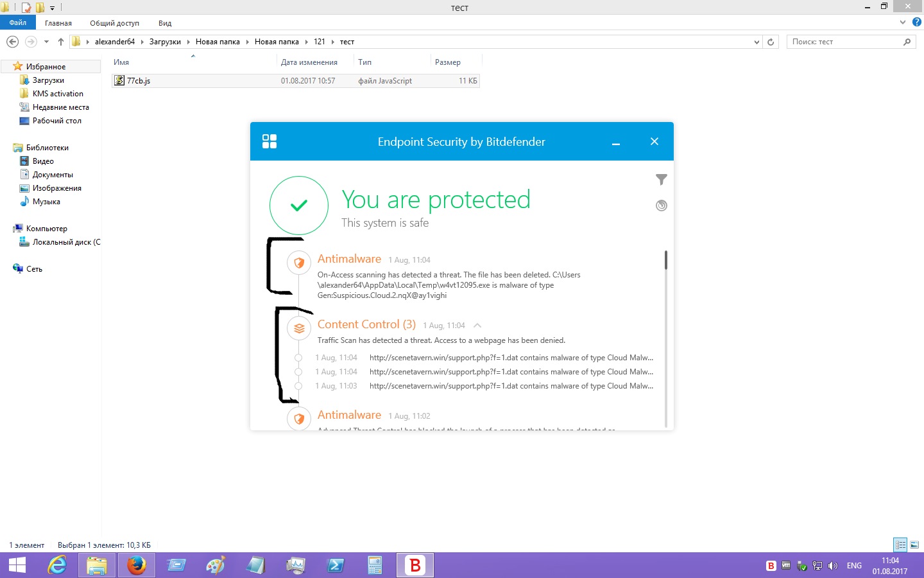Open Компьютер in the navigation pane
Viewport: 924px width, 578px height.
[46, 229]
